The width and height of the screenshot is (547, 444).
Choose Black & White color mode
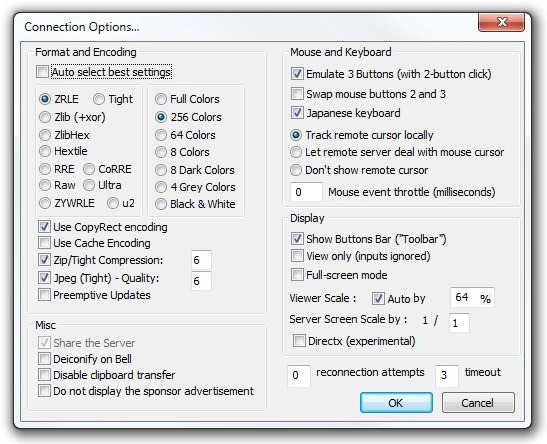(161, 204)
